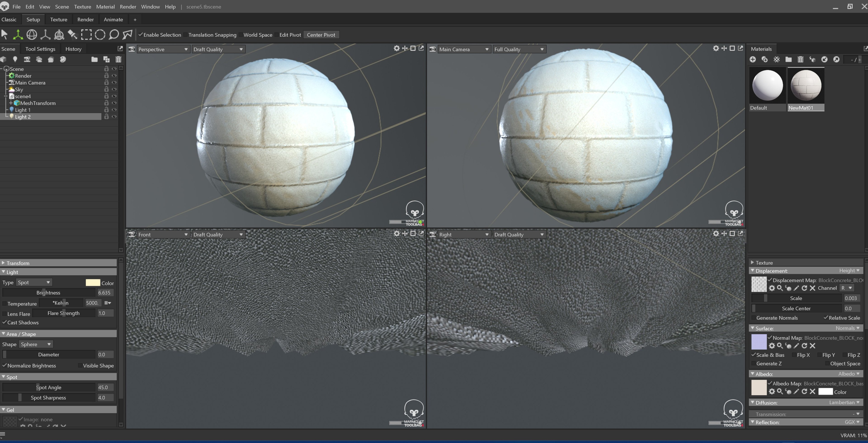Hide Light 1 with its eye icon
868x443 pixels.
click(x=114, y=110)
